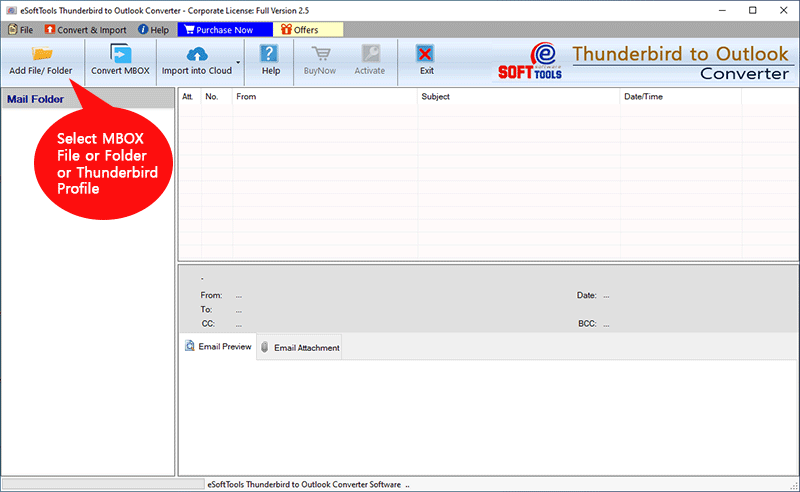Click the status bar text eSoftTools Thunderbird to Outlook Converter Software
This screenshot has width=800, height=492.
(x=304, y=484)
